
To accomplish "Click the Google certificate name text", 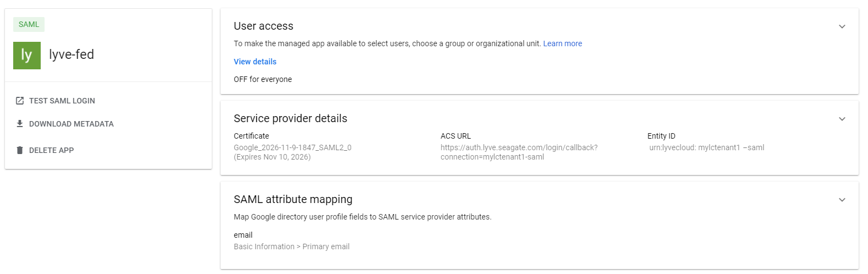I will pos(292,147).
